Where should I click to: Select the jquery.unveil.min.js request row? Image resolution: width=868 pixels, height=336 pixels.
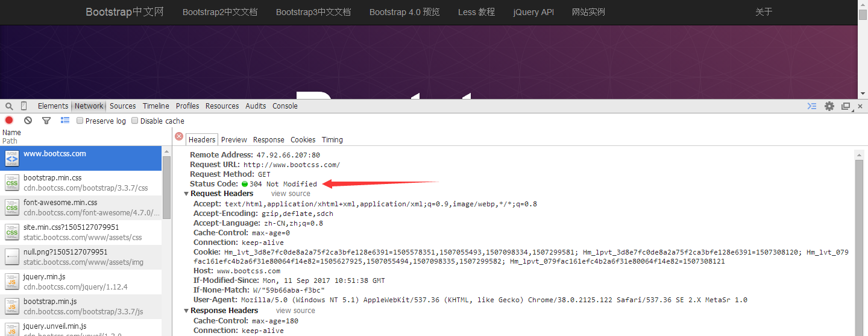coord(81,328)
